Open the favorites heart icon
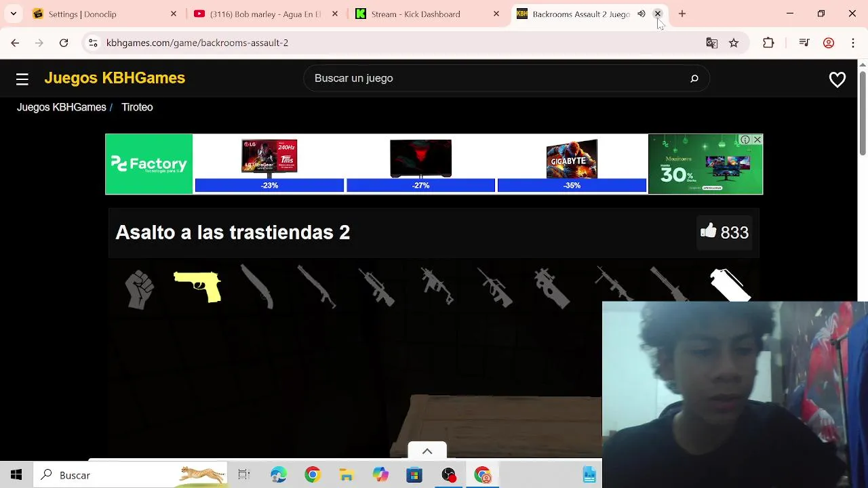Image resolution: width=868 pixels, height=488 pixels. [x=837, y=79]
